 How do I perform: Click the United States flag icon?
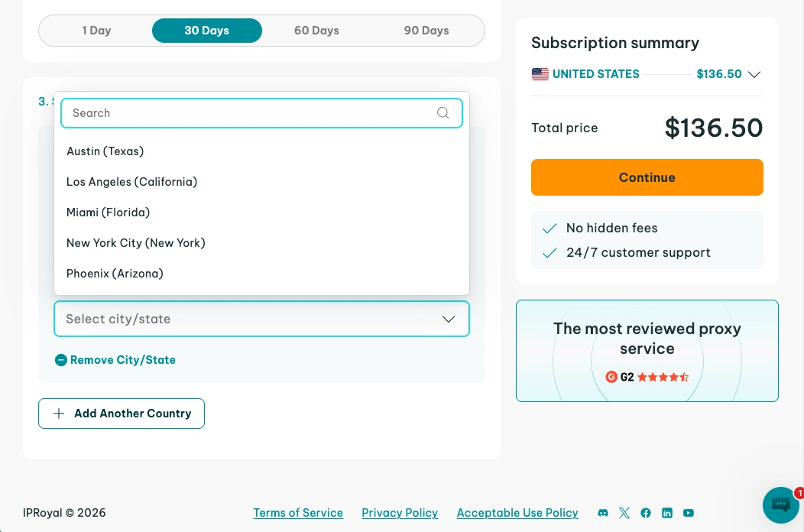[540, 74]
